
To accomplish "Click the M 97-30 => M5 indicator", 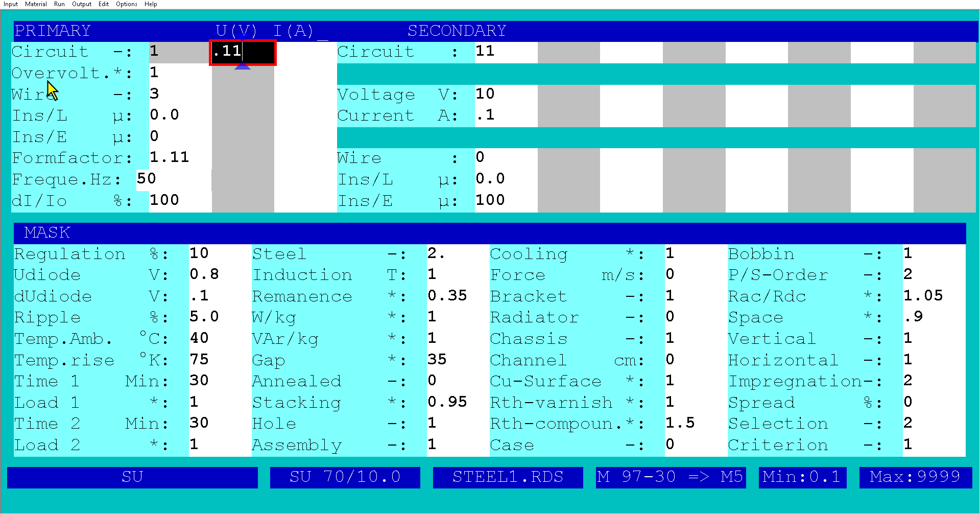I will tap(671, 477).
